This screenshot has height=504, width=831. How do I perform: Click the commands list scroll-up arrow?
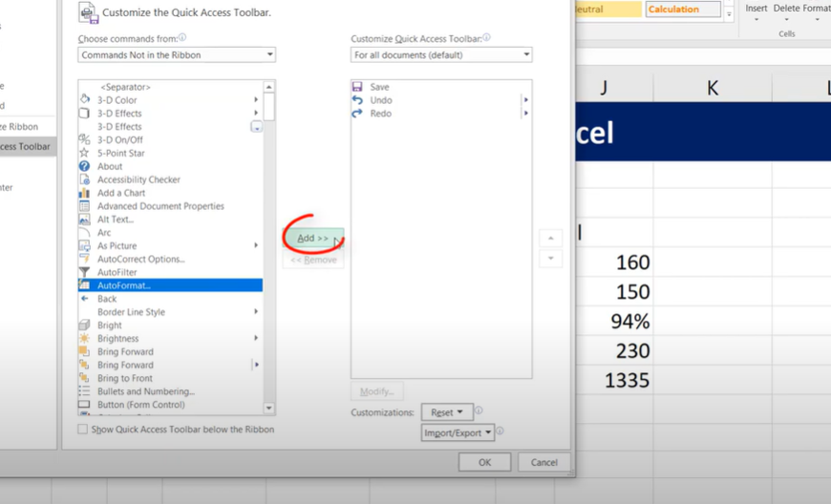tap(269, 86)
